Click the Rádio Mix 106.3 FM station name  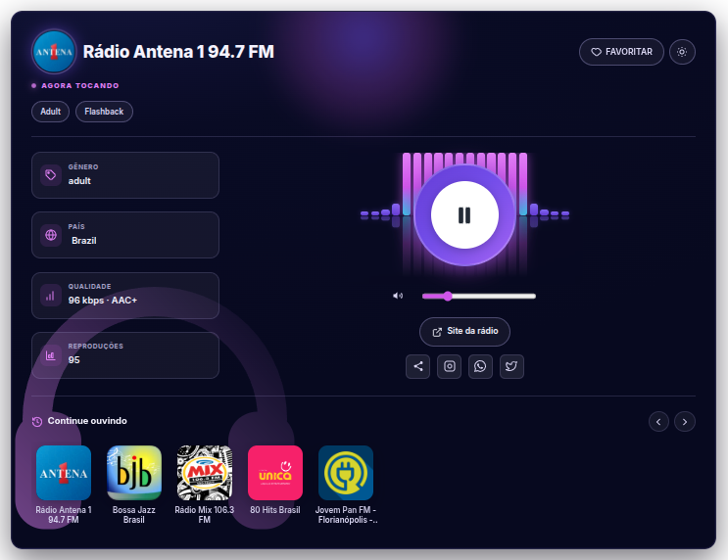(x=204, y=515)
